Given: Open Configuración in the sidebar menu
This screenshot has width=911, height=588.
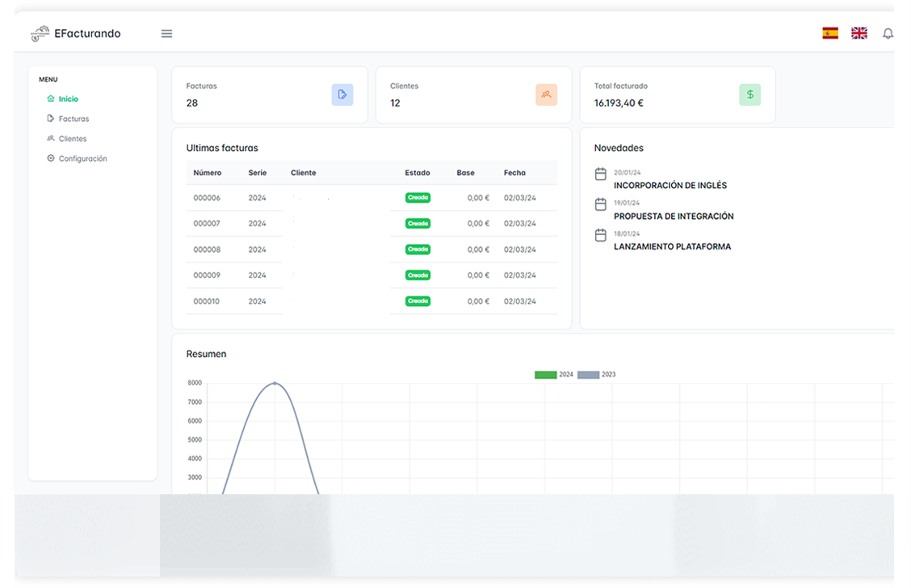Looking at the screenshot, I should (x=82, y=159).
